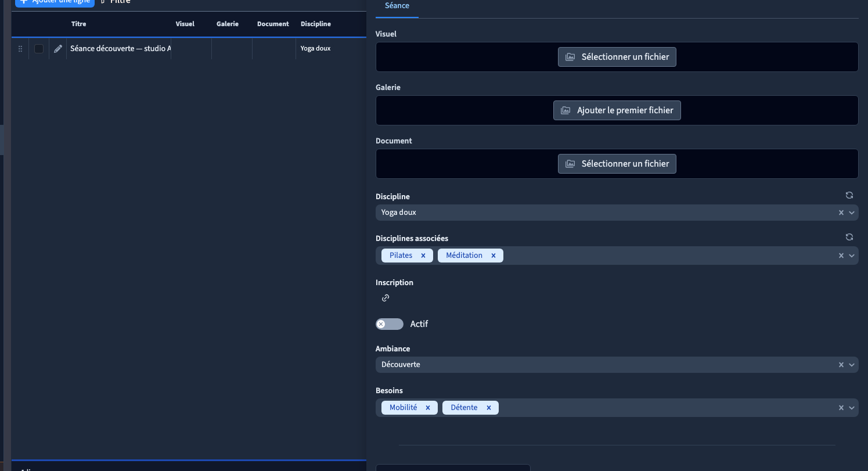Expand the Discipline dropdown chevron

852,213
